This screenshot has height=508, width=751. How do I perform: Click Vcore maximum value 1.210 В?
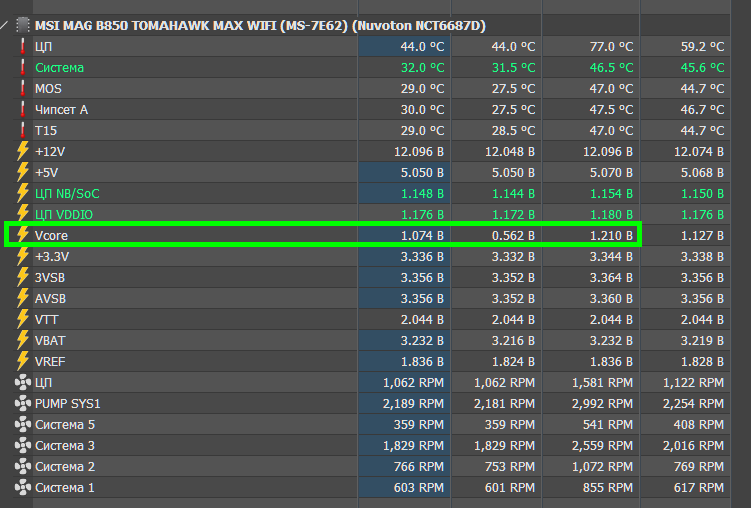pos(611,236)
